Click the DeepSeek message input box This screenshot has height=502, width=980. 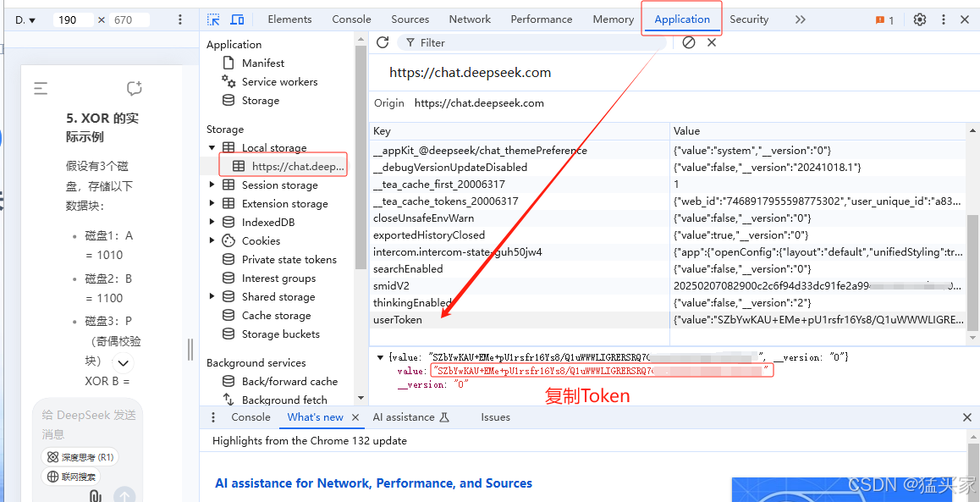pyautogui.click(x=87, y=424)
